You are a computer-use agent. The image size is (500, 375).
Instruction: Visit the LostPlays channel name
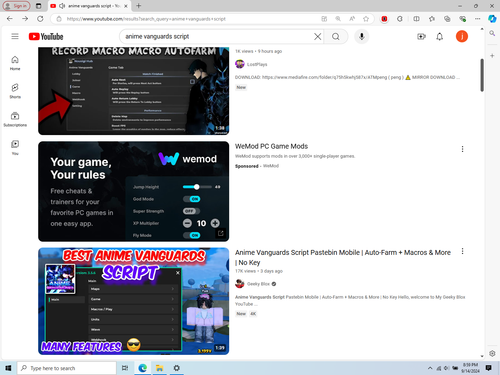(257, 64)
